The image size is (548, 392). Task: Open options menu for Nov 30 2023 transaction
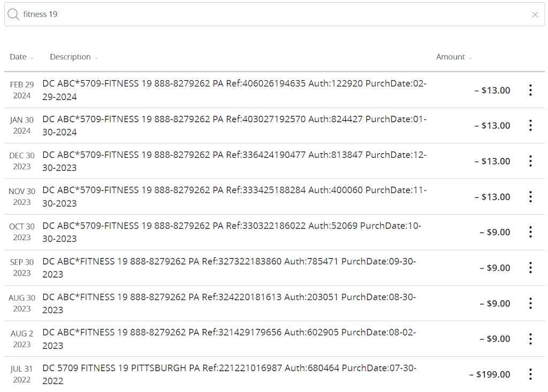(x=530, y=197)
